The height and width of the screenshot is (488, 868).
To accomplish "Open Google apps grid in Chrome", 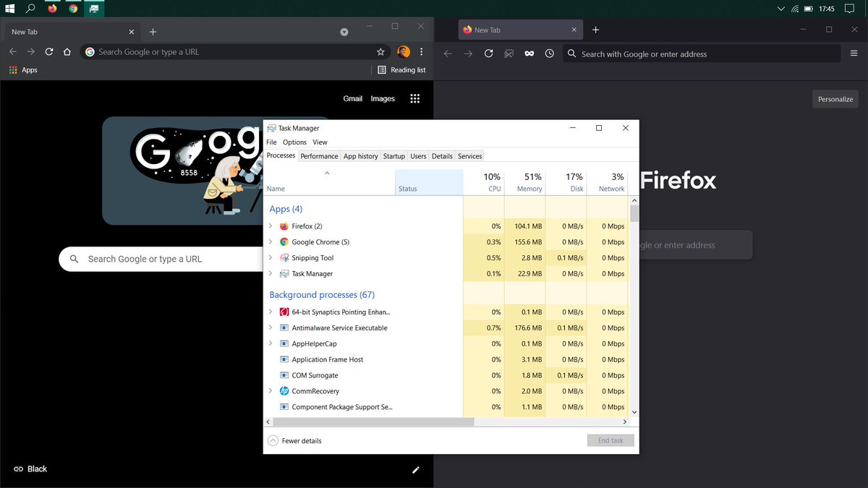I will click(x=414, y=98).
